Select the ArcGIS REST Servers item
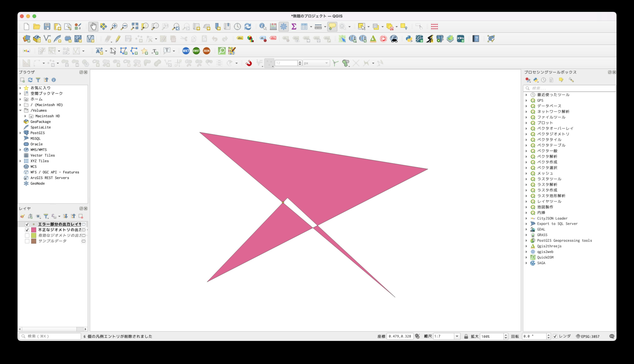Image resolution: width=634 pixels, height=364 pixels. pos(49,178)
